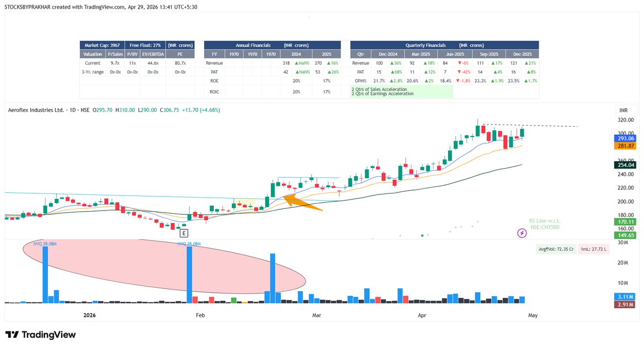Click the annual Revenue value 370
Image resolution: width=644 pixels, height=348 pixels.
[x=318, y=63]
